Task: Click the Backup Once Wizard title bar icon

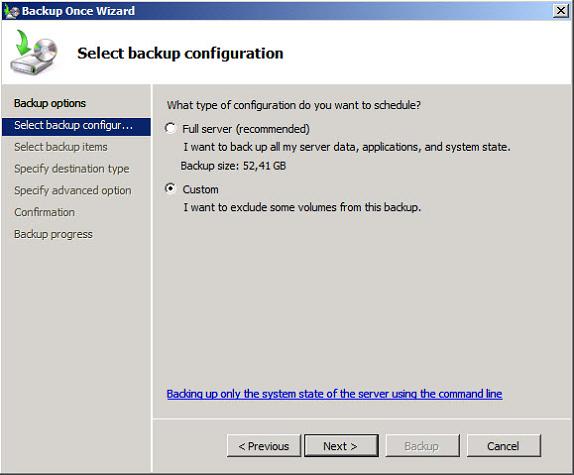Action: 11,11
